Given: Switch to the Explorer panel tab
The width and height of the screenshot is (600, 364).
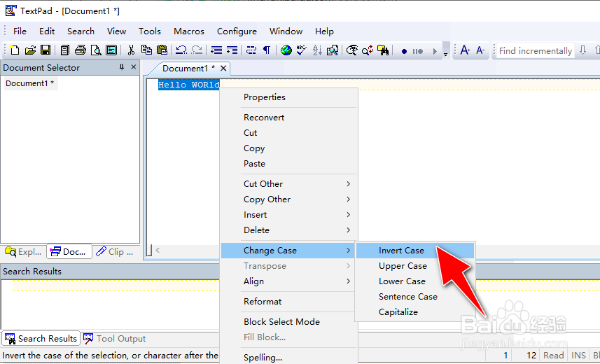Looking at the screenshot, I should click(23, 251).
